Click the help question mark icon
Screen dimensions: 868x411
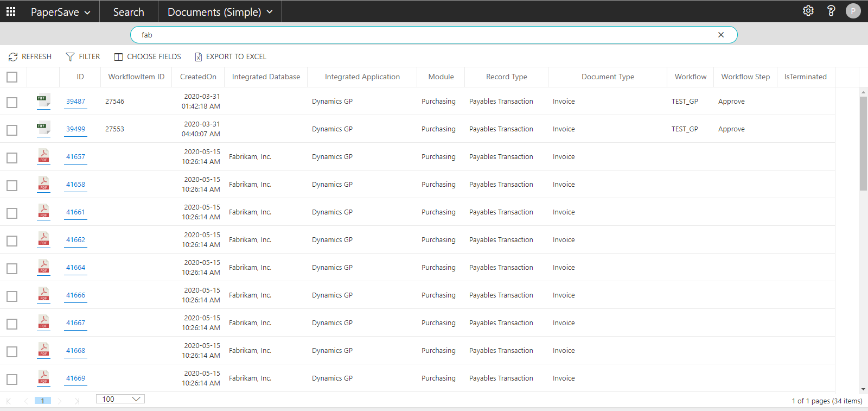(831, 11)
